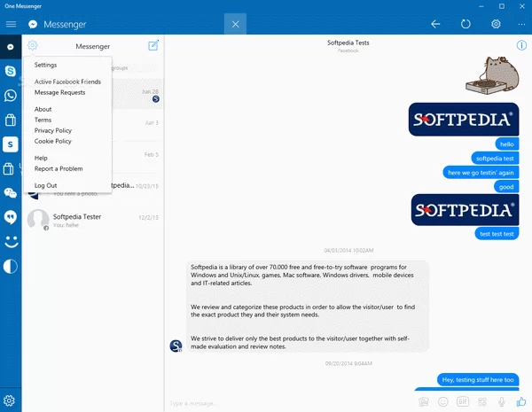The width and height of the screenshot is (532, 412).
Task: Open the first Softpedia logo image
Action: tap(464, 120)
